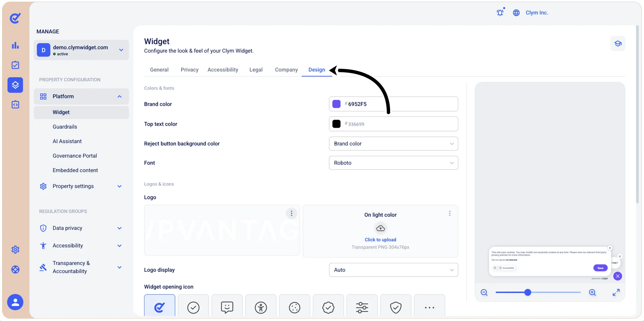Open the On light color options menu
644x321 pixels.
[450, 213]
